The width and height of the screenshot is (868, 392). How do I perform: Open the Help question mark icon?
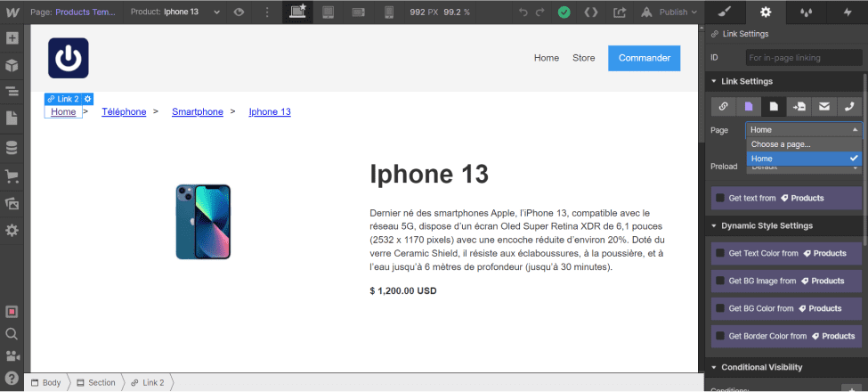coord(12,378)
